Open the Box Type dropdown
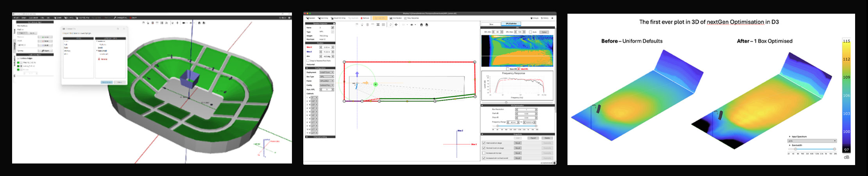Viewport: 868px width, 176px height. click(327, 77)
